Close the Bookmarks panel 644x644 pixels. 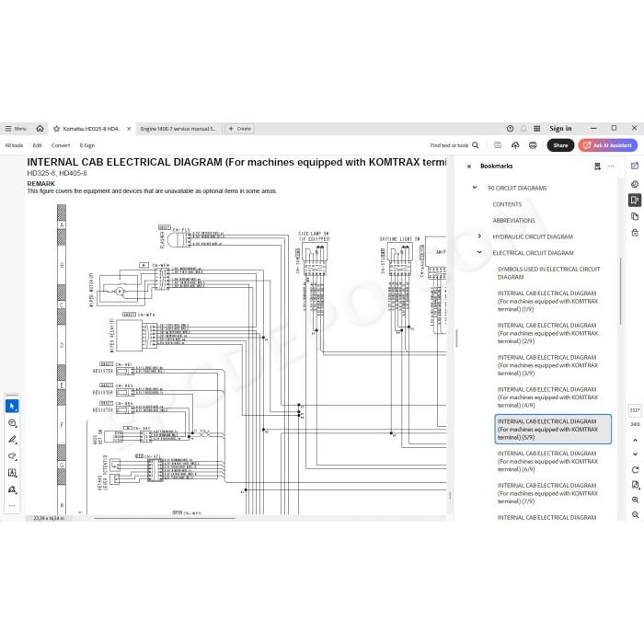point(469,167)
